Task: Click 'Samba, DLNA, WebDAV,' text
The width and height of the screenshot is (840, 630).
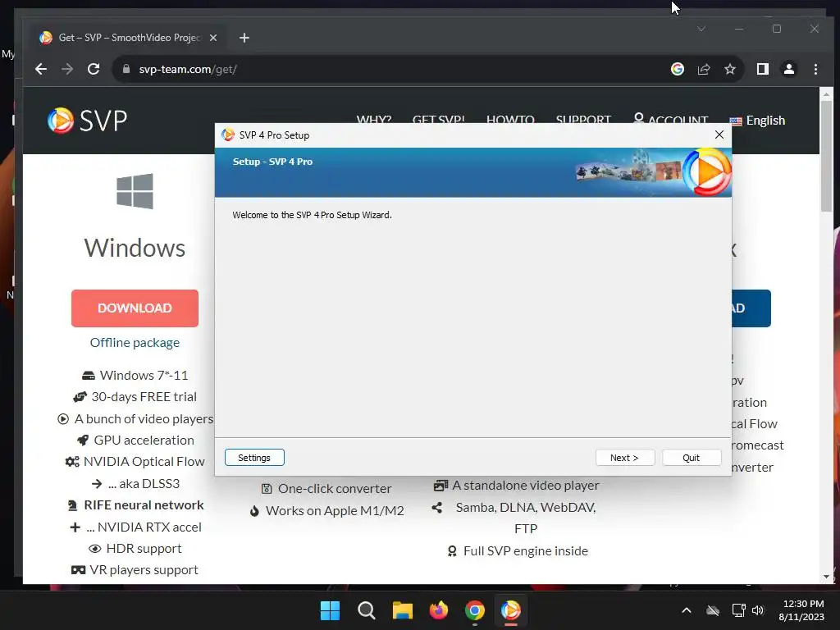Action: click(526, 507)
